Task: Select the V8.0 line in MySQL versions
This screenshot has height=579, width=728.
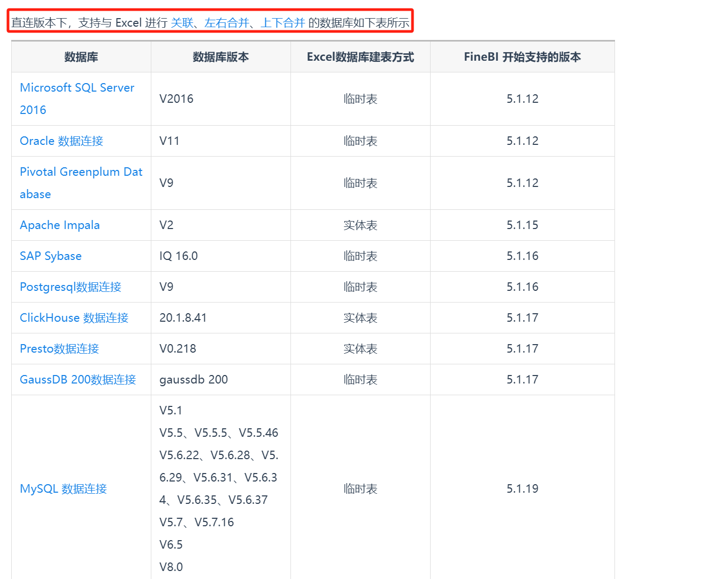Action: pyautogui.click(x=171, y=567)
